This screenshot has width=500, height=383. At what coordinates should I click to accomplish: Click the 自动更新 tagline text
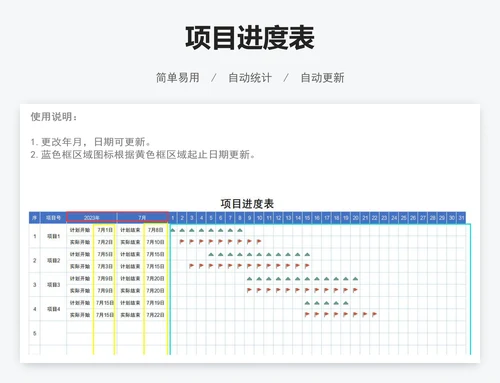pos(322,78)
